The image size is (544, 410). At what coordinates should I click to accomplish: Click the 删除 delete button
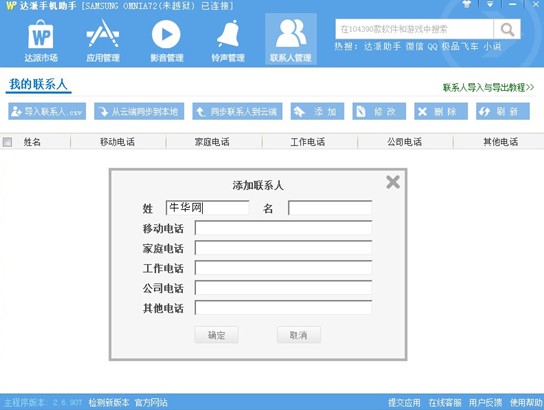[441, 111]
